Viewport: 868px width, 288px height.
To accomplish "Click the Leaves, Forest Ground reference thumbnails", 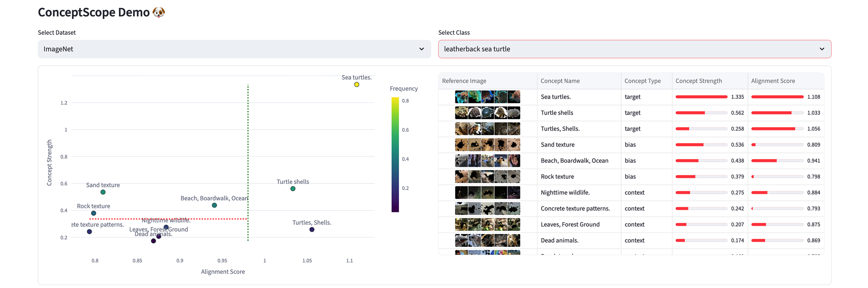I will pyautogui.click(x=487, y=225).
